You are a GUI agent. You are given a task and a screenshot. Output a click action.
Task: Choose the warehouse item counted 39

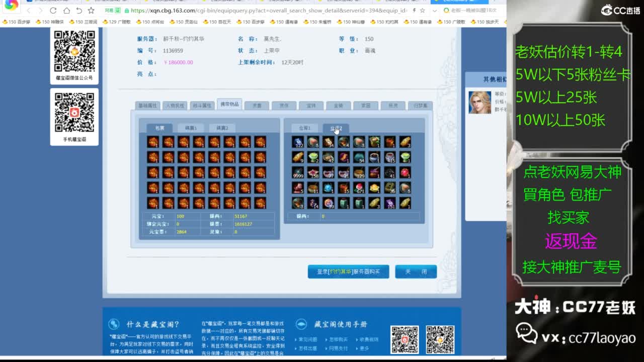328,203
